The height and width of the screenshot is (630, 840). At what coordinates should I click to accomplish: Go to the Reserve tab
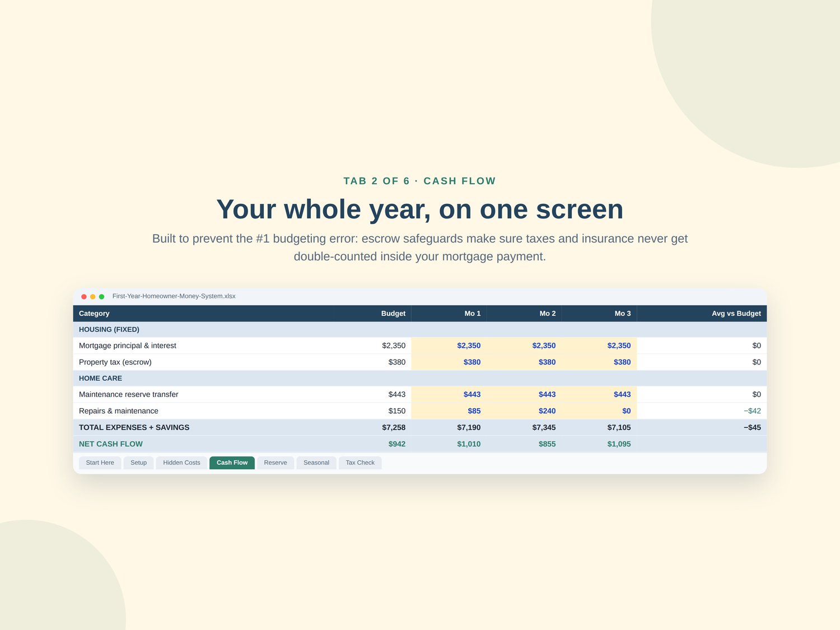276,463
